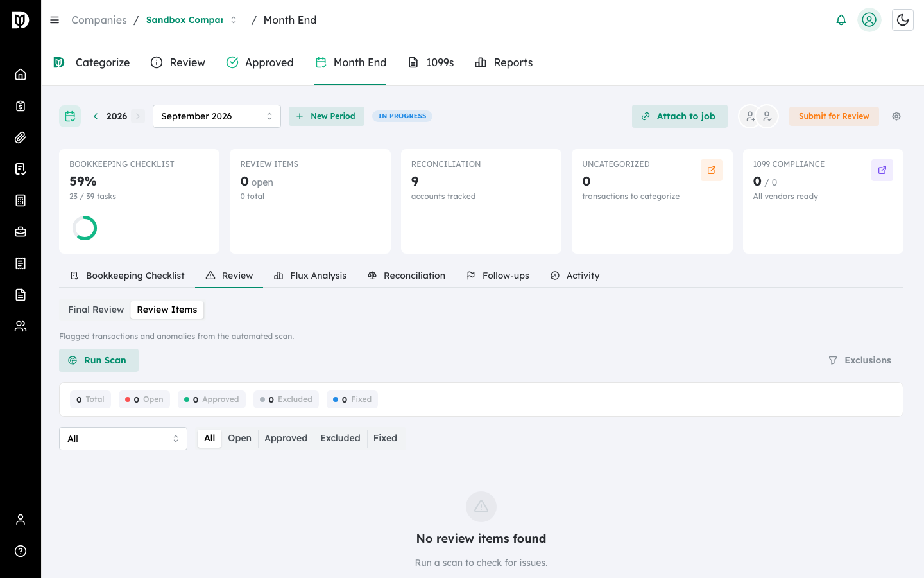Open the file text sidebar icon

(x=21, y=295)
